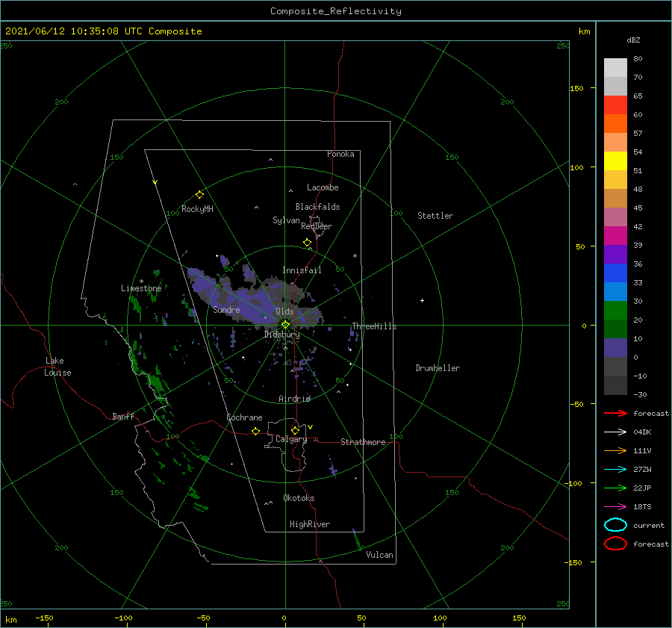
Task: Click the white plus marker north of Drumheller
Action: (x=422, y=300)
